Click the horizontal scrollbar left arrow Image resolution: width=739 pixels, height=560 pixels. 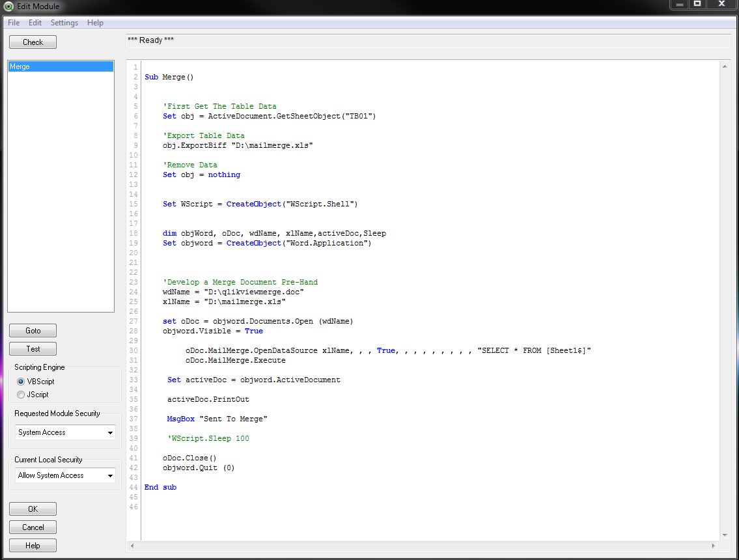[133, 546]
